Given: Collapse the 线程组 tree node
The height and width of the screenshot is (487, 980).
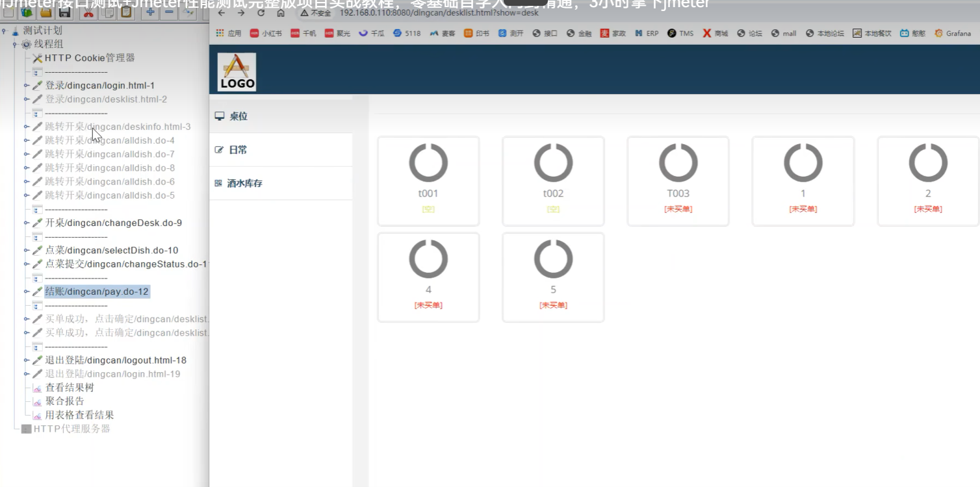Looking at the screenshot, I should (x=15, y=44).
